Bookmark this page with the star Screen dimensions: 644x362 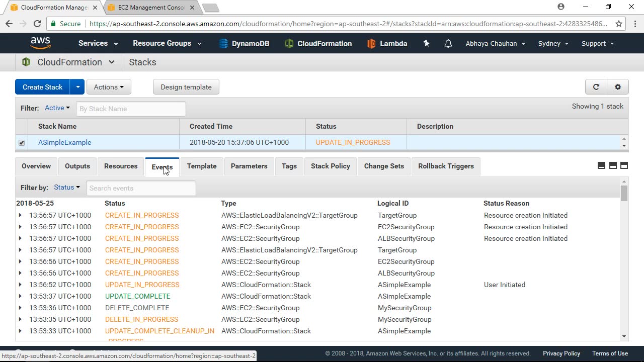click(619, 24)
